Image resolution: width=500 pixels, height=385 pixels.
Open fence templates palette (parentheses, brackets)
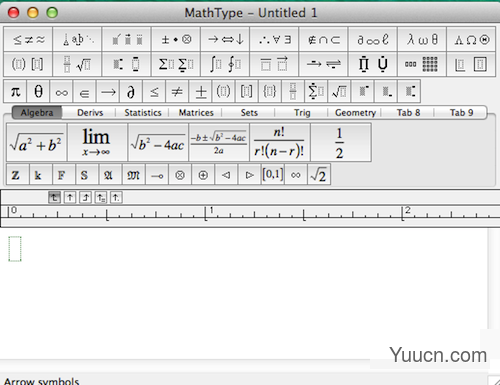pyautogui.click(x=28, y=64)
